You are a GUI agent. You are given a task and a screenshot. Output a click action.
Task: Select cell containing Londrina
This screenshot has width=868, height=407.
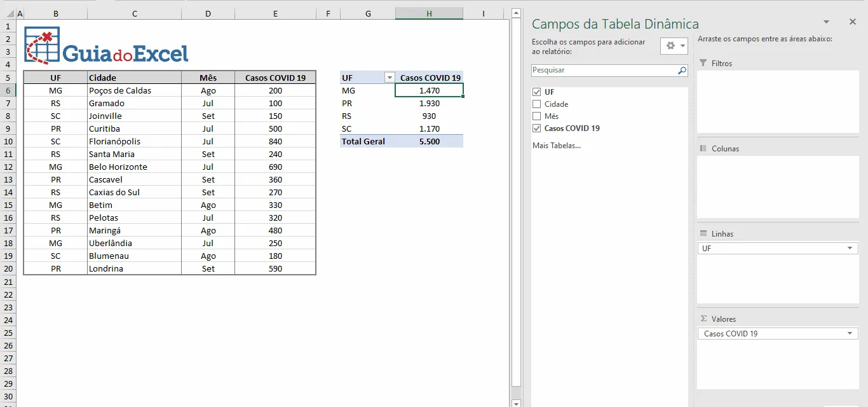pyautogui.click(x=135, y=268)
